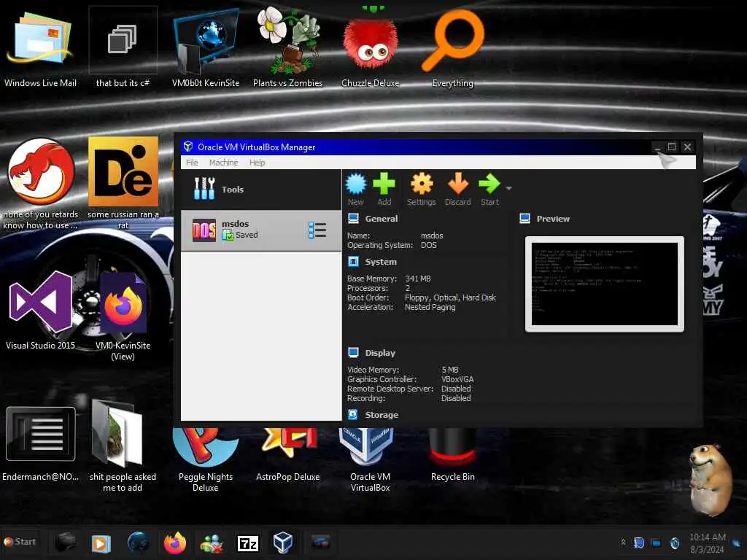
Task: Click the Windows Live Messenger taskbar icon
Action: coord(212,542)
